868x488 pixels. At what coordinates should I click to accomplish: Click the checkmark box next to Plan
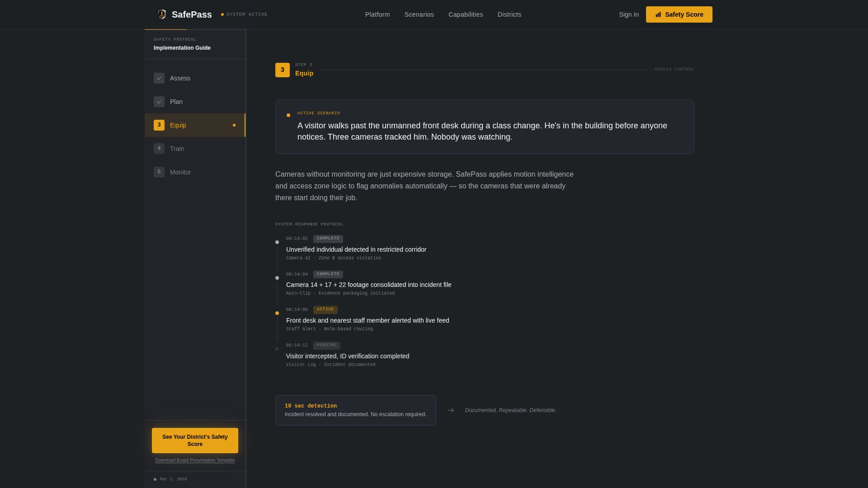159,102
